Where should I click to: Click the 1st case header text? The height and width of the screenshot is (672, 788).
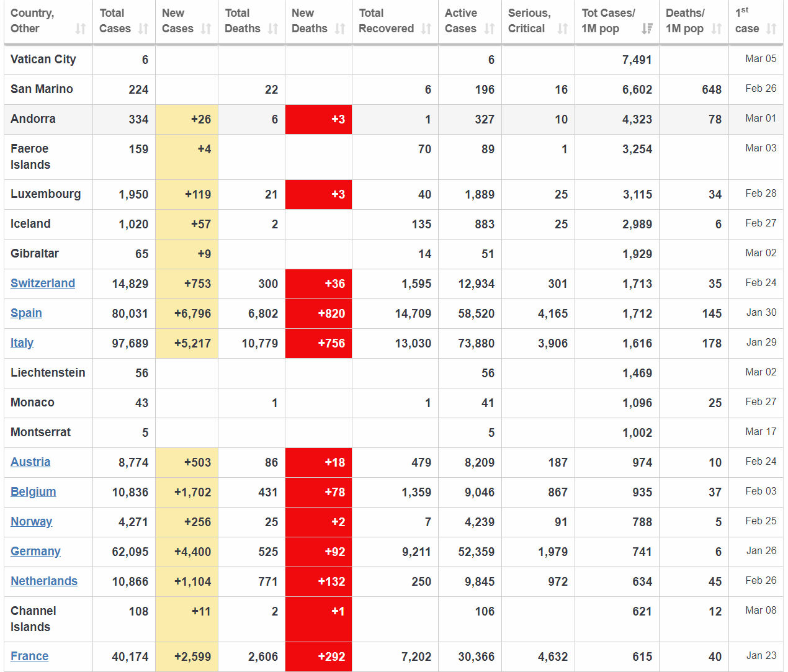(x=747, y=20)
